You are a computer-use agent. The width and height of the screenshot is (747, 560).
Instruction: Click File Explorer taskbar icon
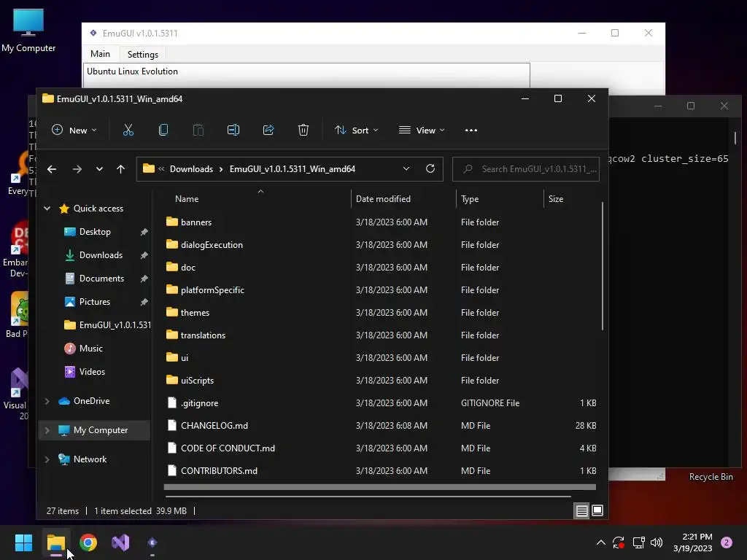(55, 542)
